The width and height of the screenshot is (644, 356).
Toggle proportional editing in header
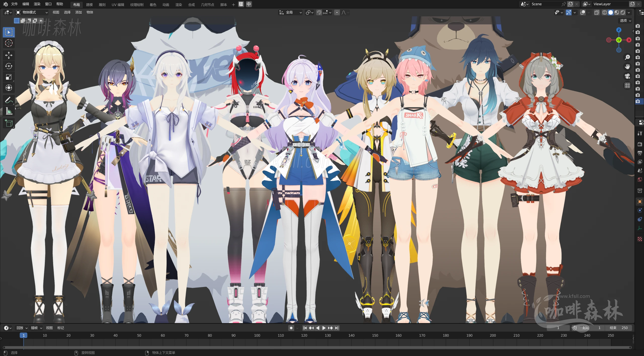click(x=337, y=12)
